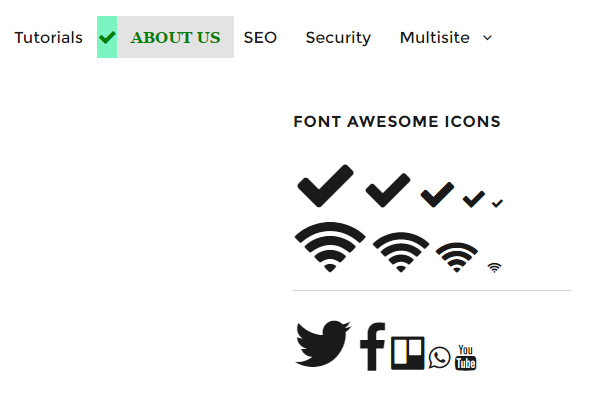Click the largest wifi signal icon
The image size is (600, 400).
(x=330, y=247)
